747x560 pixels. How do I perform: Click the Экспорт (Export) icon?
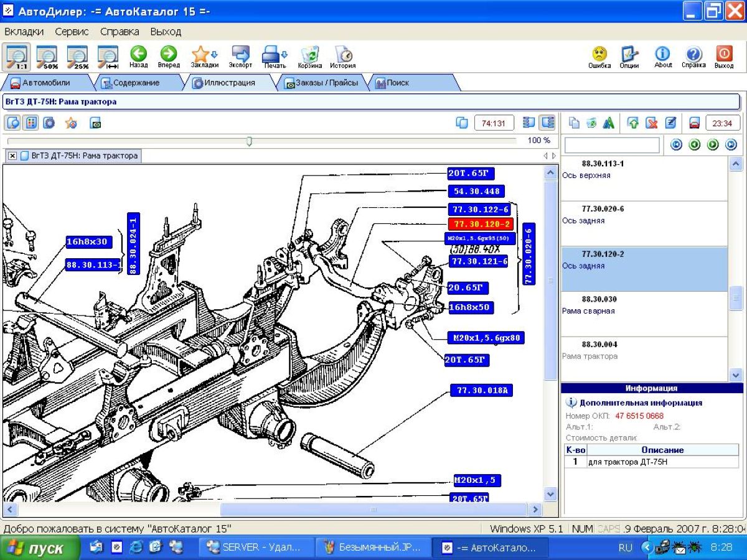240,55
